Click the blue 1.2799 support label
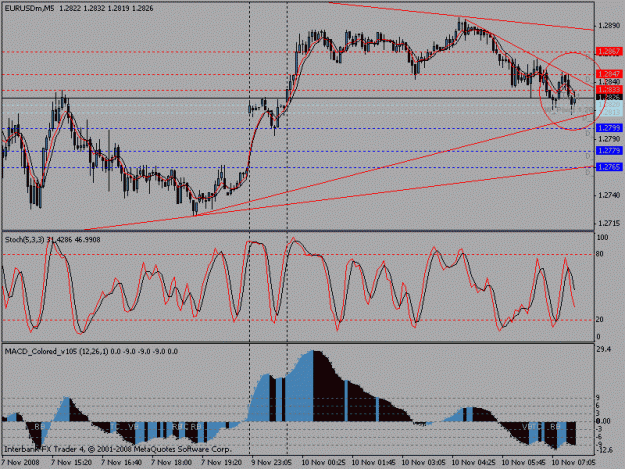 point(609,128)
